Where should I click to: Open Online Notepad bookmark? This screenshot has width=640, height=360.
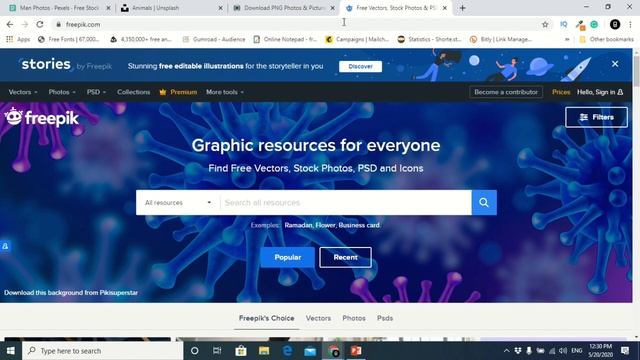(285, 39)
